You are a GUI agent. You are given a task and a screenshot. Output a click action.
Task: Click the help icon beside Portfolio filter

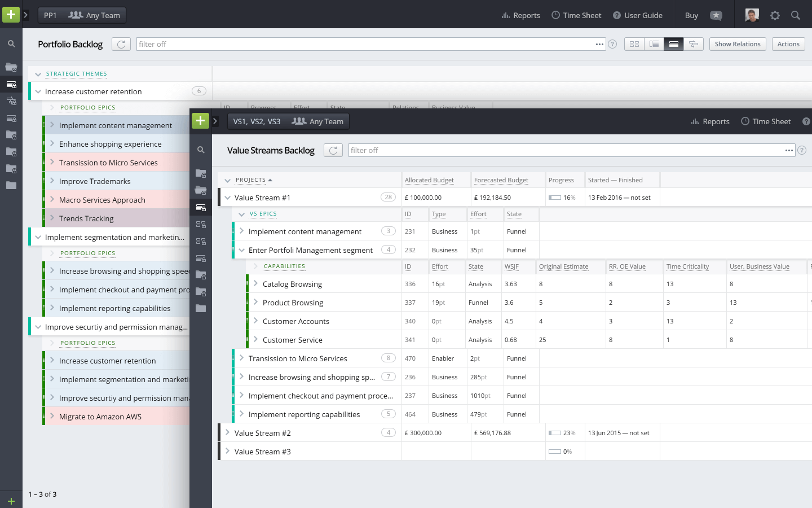point(612,44)
